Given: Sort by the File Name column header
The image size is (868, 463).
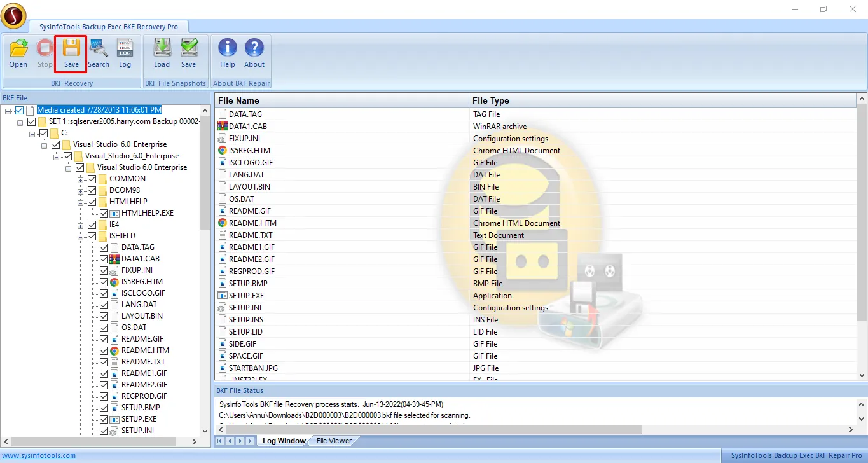Looking at the screenshot, I should (x=342, y=100).
